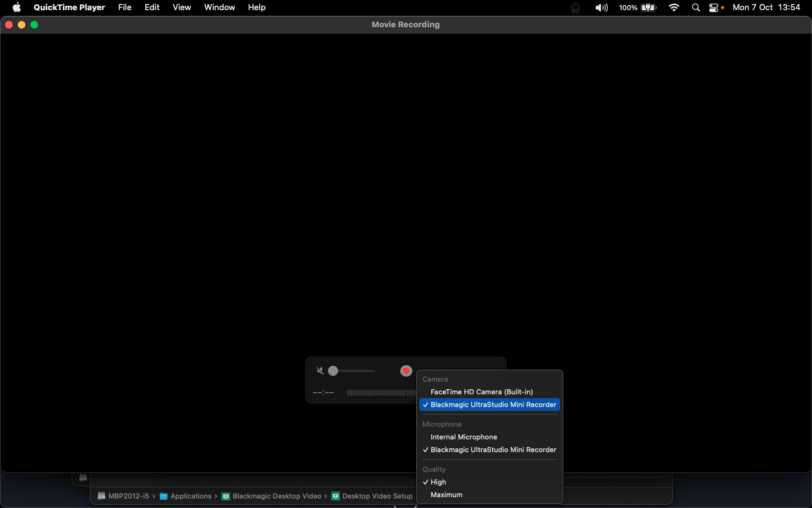Set recording quality to High
The image size is (812, 508).
tap(490, 482)
